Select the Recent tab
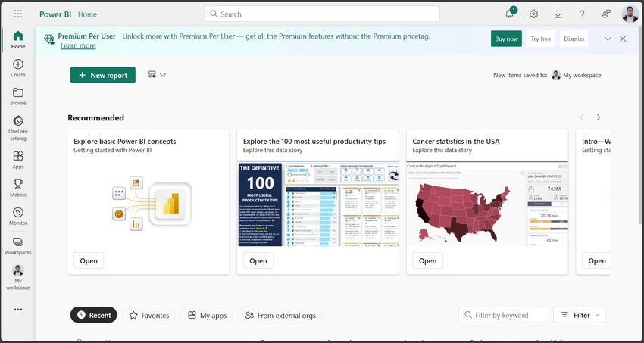Viewport: 644px width, 343px height. click(x=94, y=315)
